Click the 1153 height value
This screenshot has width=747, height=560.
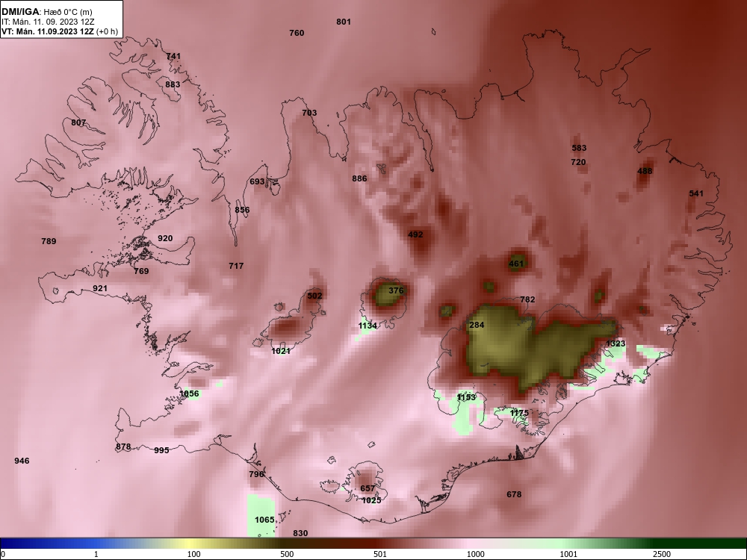click(x=466, y=398)
